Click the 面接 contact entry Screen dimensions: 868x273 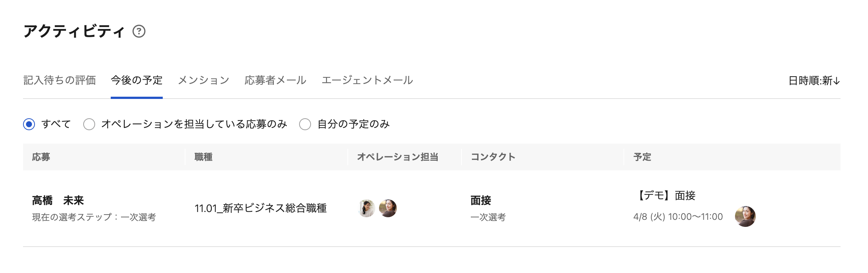coord(481,200)
